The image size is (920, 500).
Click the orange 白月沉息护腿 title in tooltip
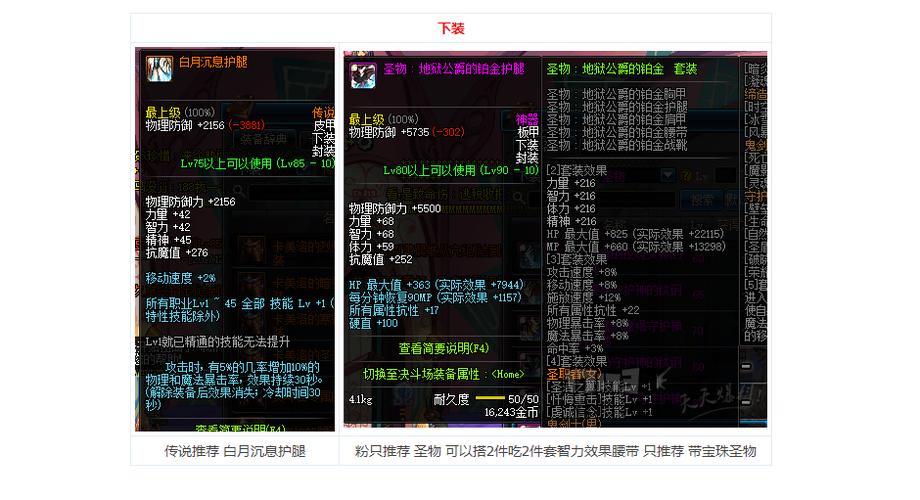point(213,62)
